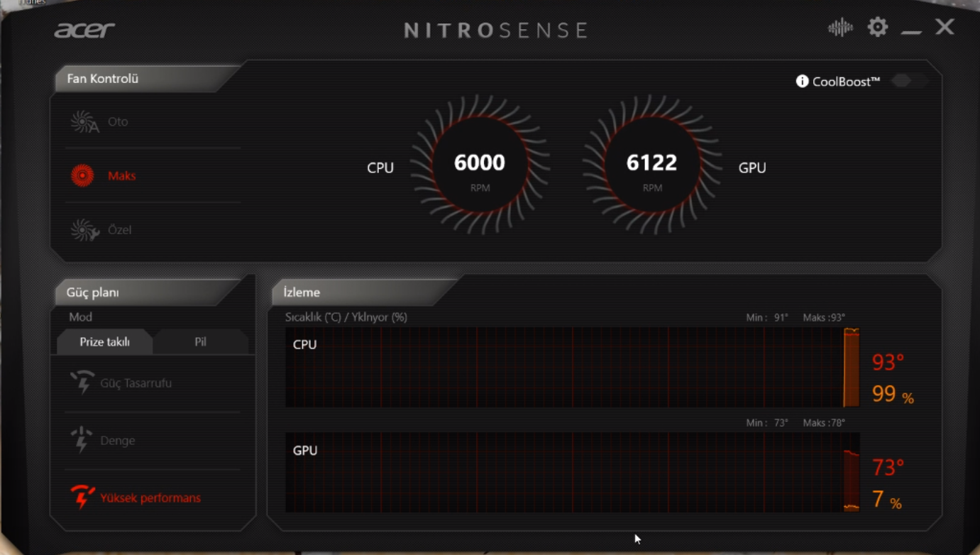Click the CPU label beside the fan dial
This screenshot has height=555, width=980.
[x=380, y=168]
